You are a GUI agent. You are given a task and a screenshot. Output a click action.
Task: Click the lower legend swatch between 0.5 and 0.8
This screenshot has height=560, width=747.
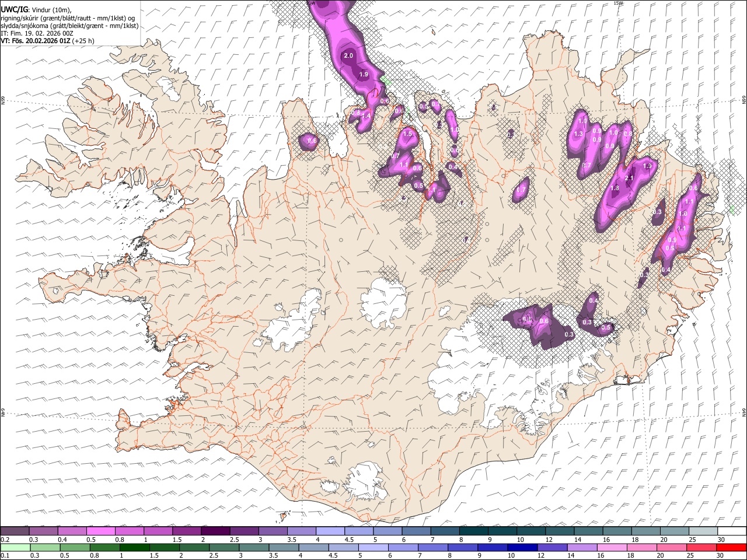(x=75, y=547)
